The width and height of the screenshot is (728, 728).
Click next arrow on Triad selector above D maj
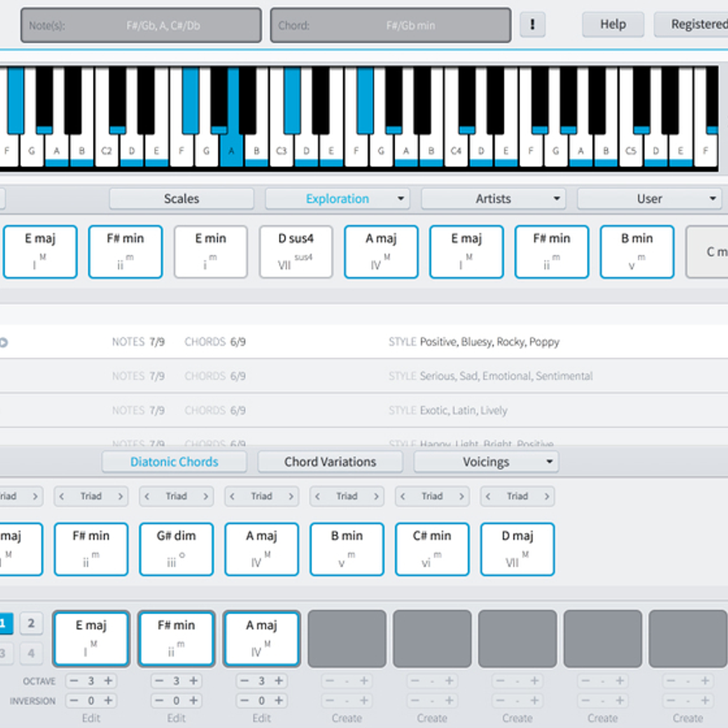coord(547,496)
